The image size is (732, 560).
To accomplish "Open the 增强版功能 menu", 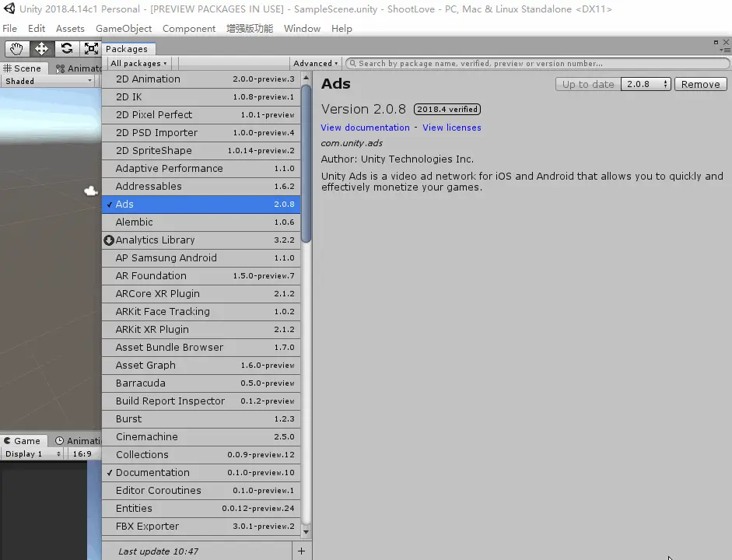I will [250, 29].
